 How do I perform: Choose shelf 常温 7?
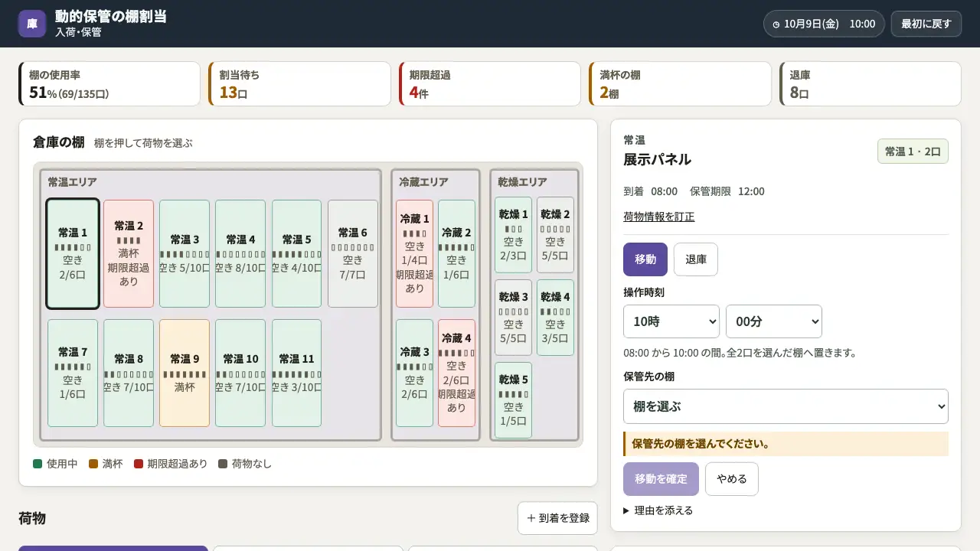(73, 373)
